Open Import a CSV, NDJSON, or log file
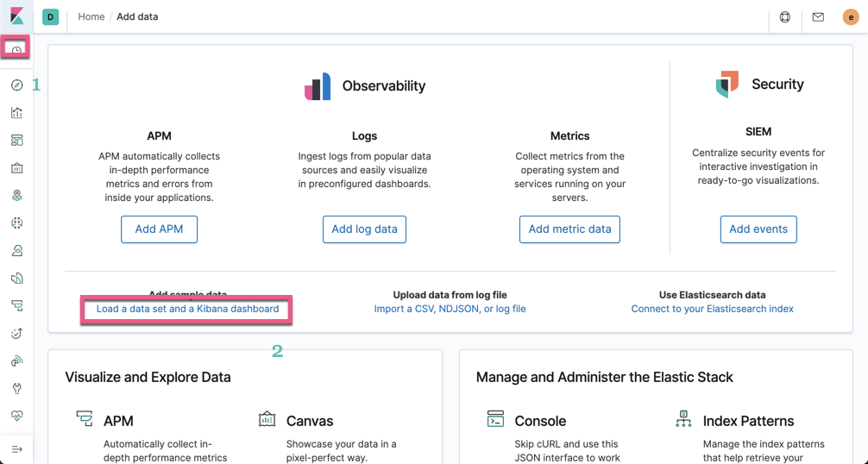This screenshot has width=868, height=464. (x=450, y=309)
